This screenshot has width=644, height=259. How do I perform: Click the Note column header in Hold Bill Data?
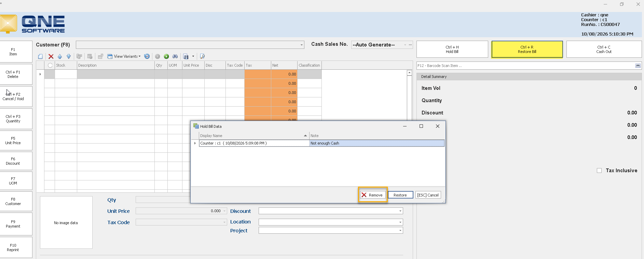pos(377,136)
